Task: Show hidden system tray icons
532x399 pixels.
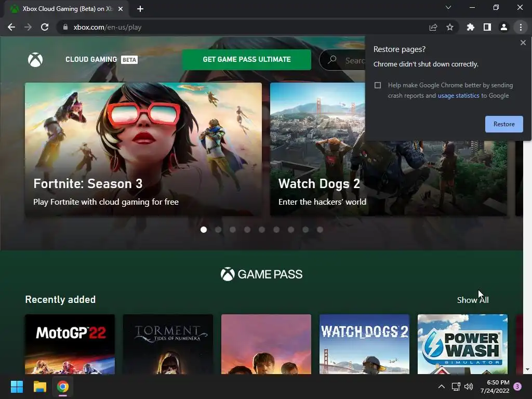Action: pos(442,387)
